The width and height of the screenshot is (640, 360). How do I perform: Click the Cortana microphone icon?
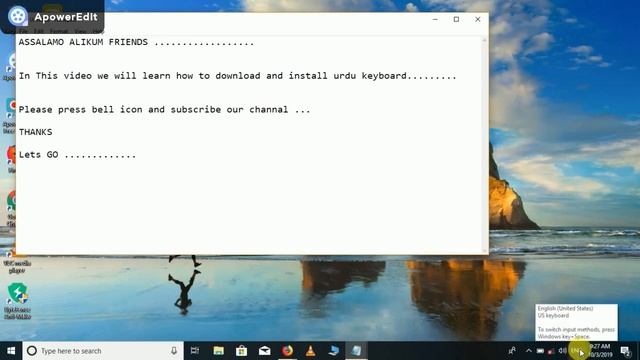[174, 351]
